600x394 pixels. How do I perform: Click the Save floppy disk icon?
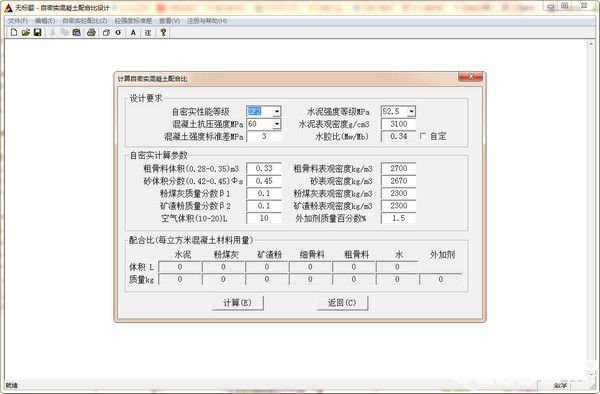[38, 33]
